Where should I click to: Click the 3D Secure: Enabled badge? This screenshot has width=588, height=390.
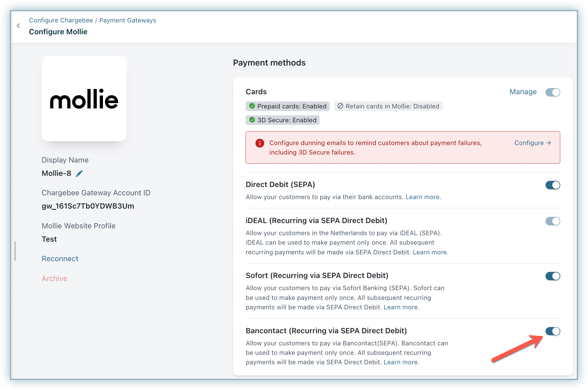point(282,120)
